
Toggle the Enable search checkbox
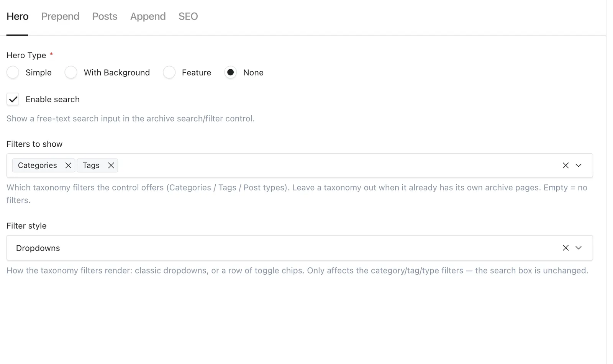[x=13, y=100]
